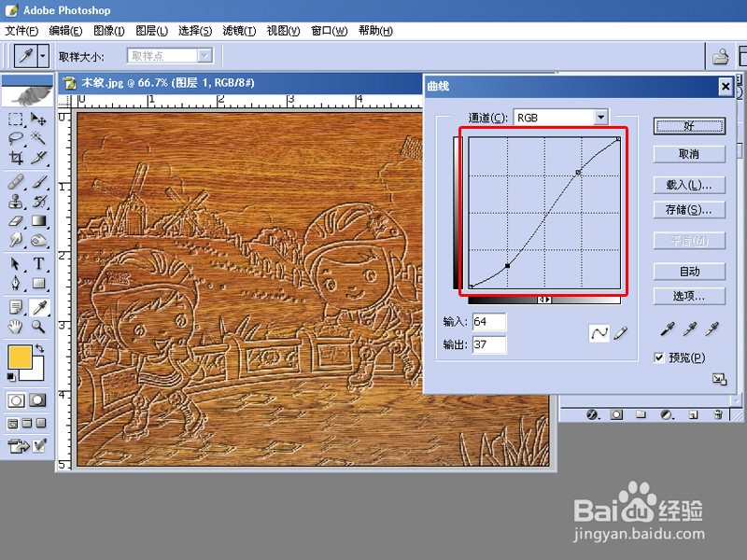Select the Gradient tool
The height and width of the screenshot is (560, 747).
point(38,221)
